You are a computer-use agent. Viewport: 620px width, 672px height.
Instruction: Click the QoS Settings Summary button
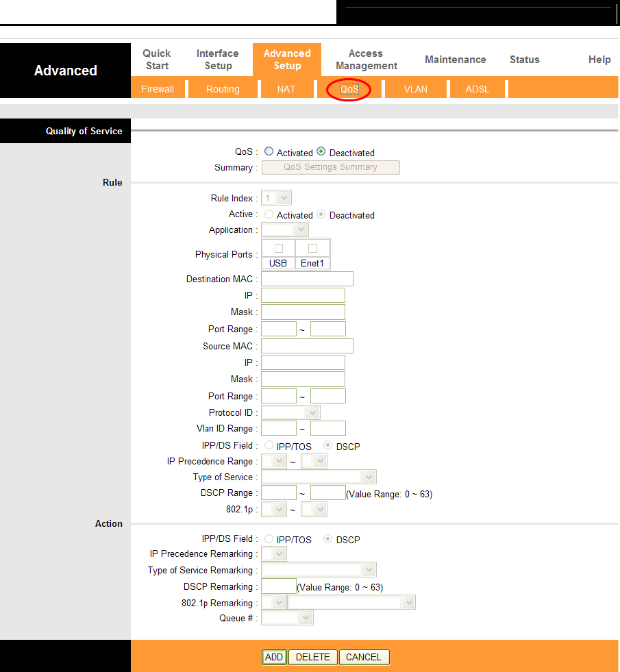tap(330, 167)
